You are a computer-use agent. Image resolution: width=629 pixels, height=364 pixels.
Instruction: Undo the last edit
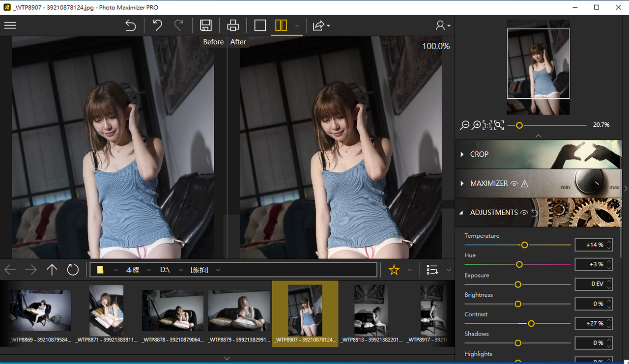(x=157, y=26)
